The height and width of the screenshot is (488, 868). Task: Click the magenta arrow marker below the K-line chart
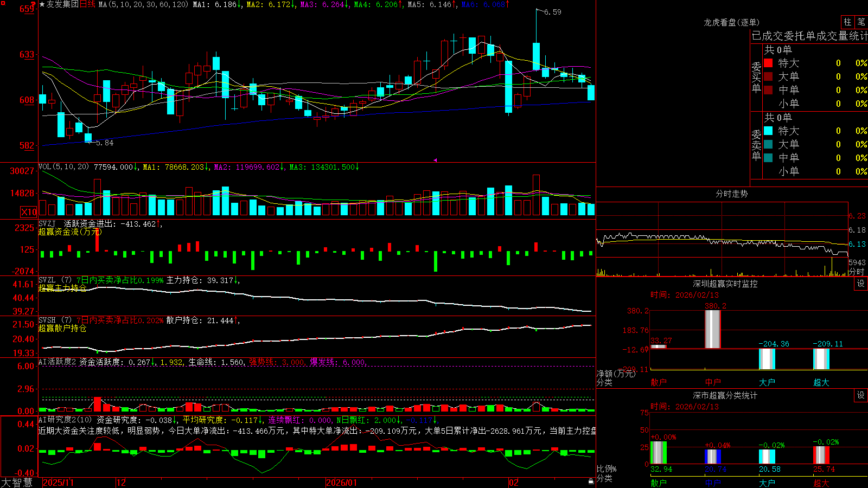[435, 160]
